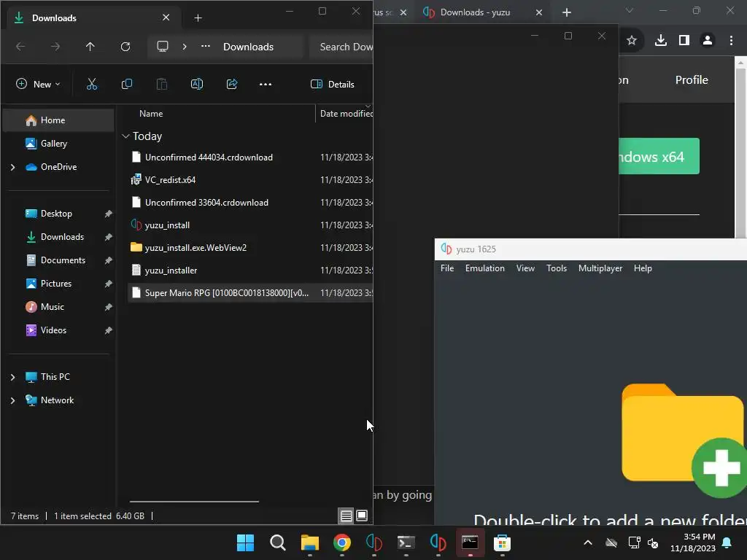Open Chrome tab search dropdown arrow
The width and height of the screenshot is (747, 560).
click(630, 10)
